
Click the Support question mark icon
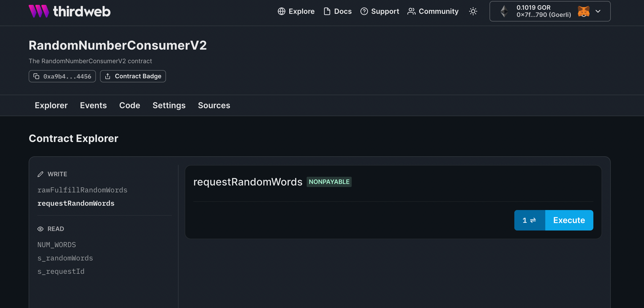coord(364,11)
